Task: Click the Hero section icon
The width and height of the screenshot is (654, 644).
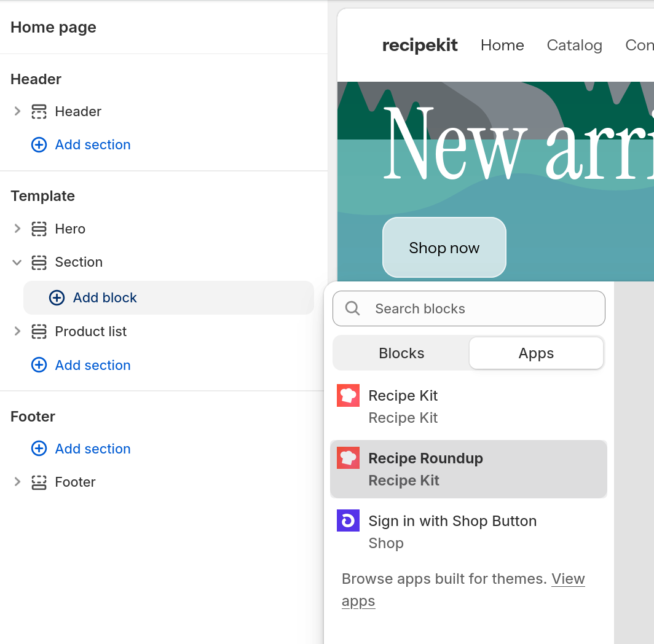Action: [x=39, y=229]
